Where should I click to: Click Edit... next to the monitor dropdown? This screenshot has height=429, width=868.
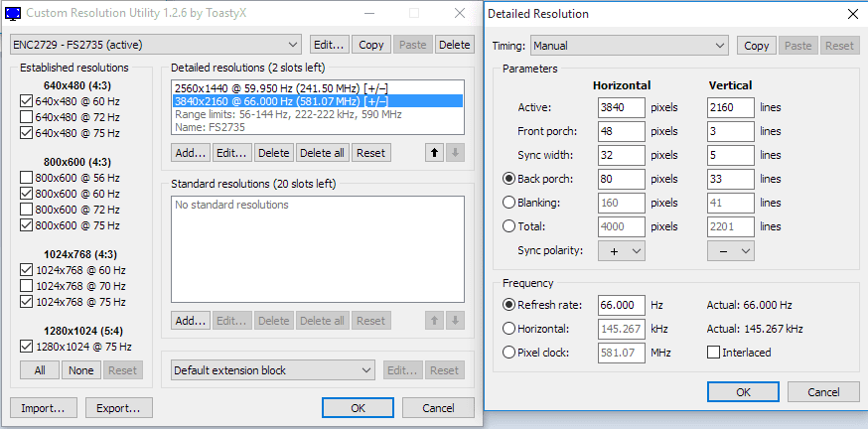click(330, 45)
